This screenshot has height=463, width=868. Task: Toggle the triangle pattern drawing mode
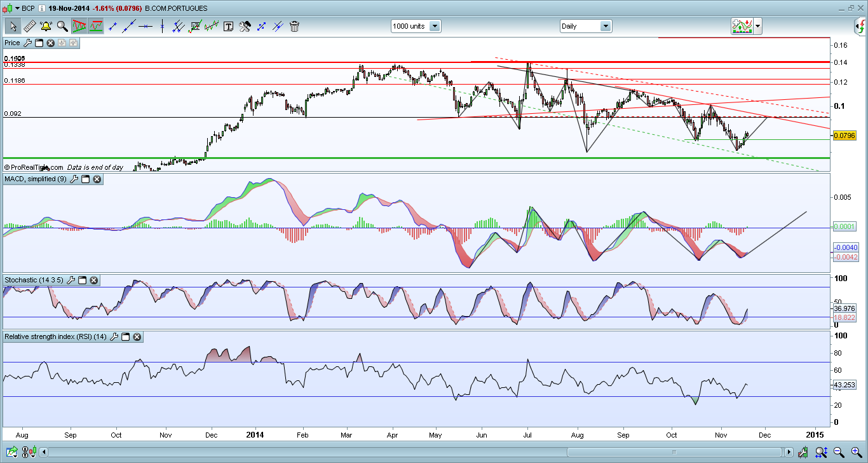[x=79, y=26]
